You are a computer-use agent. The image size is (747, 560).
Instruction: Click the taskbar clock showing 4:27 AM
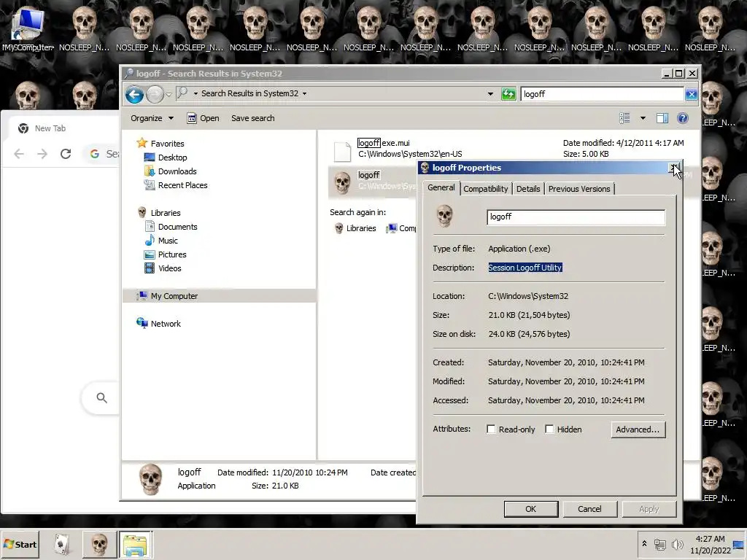coord(710,544)
